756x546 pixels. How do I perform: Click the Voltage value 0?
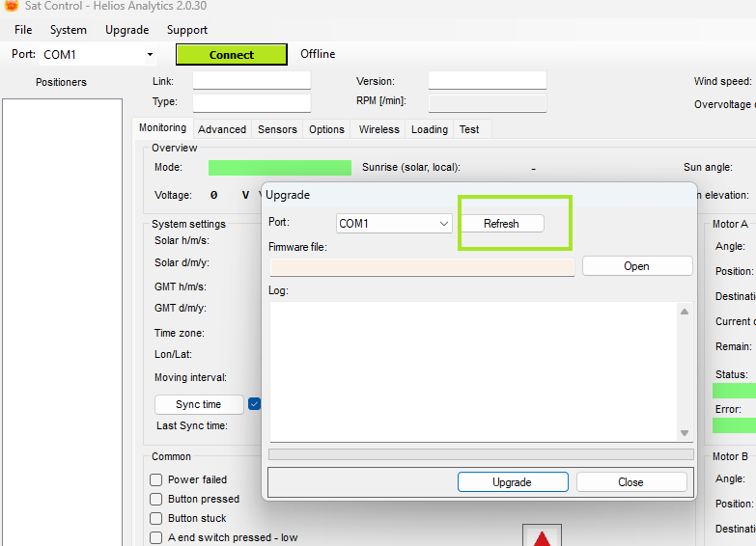click(x=213, y=195)
